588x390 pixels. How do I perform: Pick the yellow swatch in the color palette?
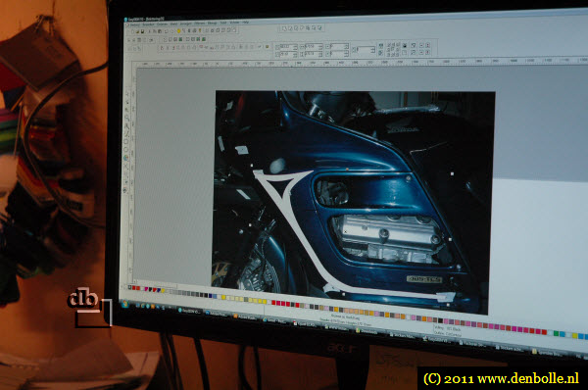pyautogui.click(x=223, y=297)
